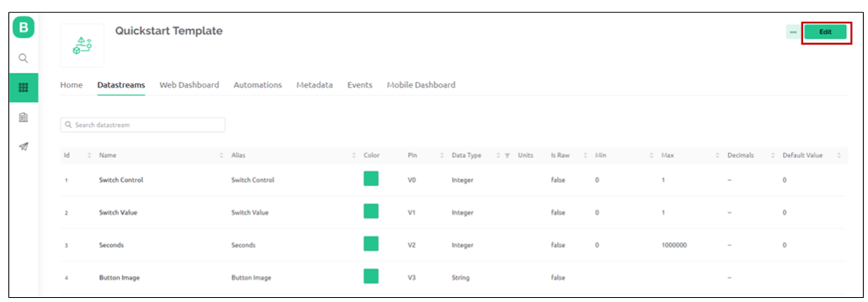
Task: Open the Mobile Dashboard tab
Action: point(421,85)
